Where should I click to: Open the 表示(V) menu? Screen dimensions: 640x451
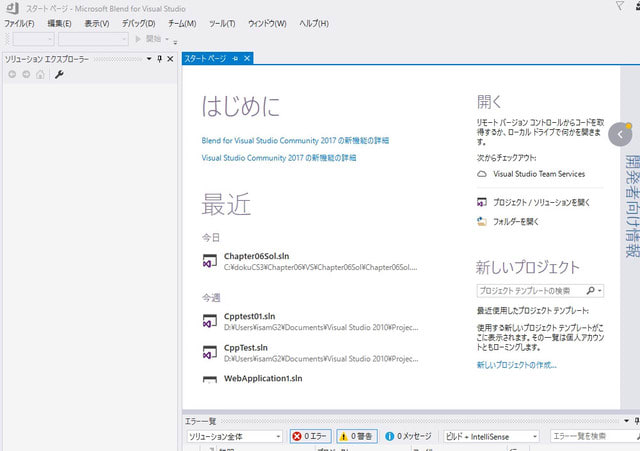97,24
